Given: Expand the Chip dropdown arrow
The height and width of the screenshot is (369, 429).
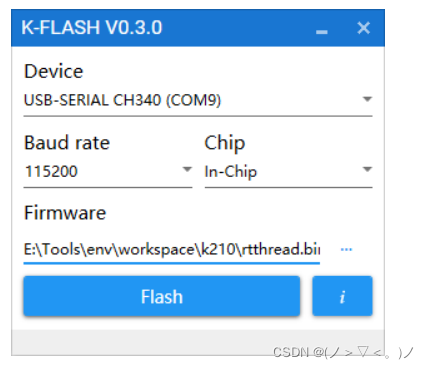Looking at the screenshot, I should [x=367, y=169].
